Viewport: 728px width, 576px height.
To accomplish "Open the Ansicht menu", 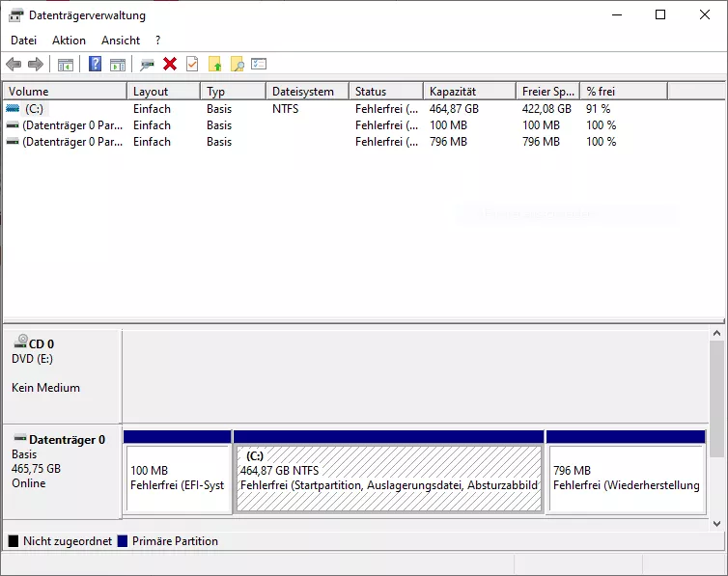I will coord(121,41).
